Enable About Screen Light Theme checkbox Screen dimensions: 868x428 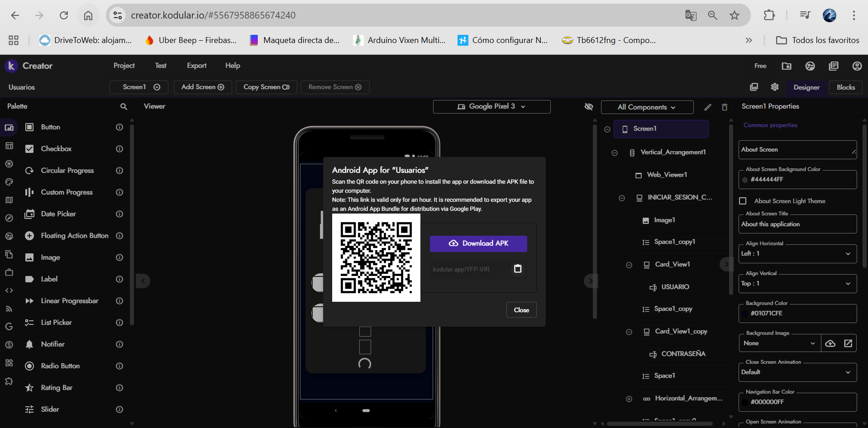(x=743, y=201)
